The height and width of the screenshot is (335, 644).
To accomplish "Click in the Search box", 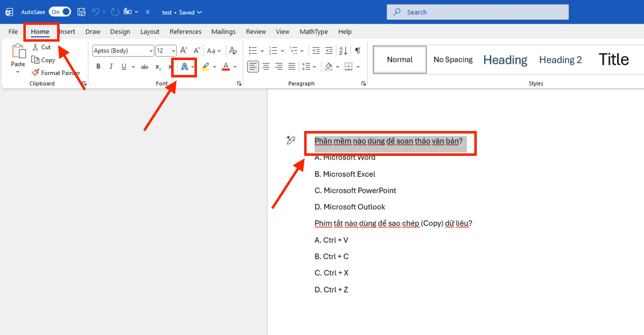I will click(477, 12).
